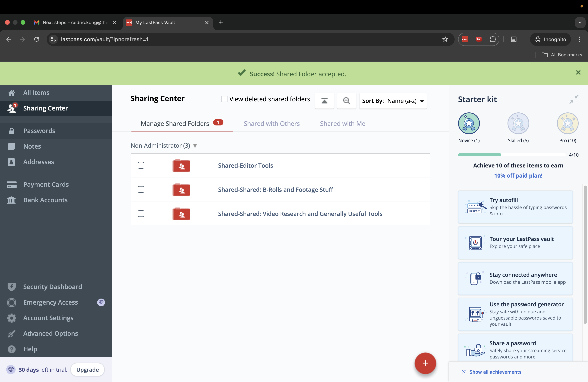Click the magnifier zoom-out icon
588x382 pixels.
346,101
